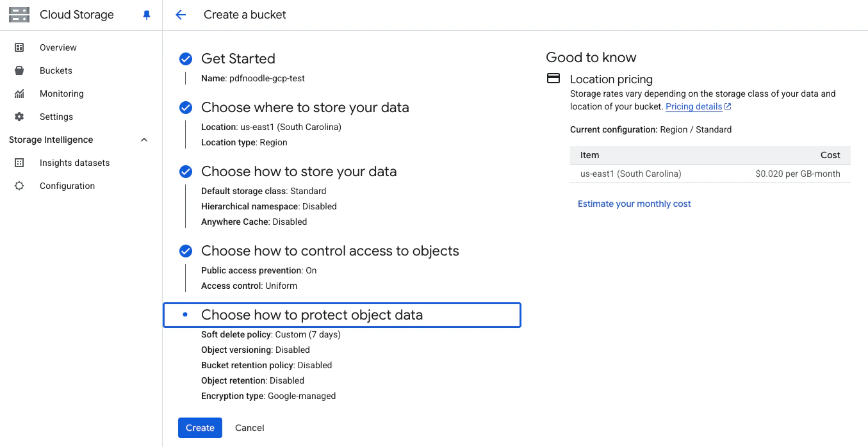Open the Buckets menu item

pyautogui.click(x=56, y=70)
